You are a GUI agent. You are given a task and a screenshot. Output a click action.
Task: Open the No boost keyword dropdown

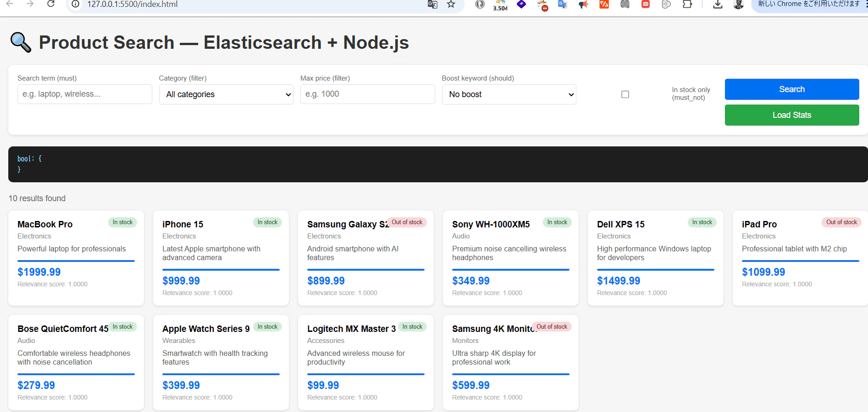pyautogui.click(x=509, y=94)
